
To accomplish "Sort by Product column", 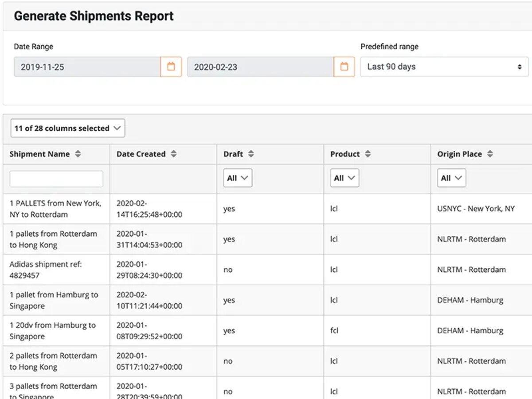I will pyautogui.click(x=368, y=154).
